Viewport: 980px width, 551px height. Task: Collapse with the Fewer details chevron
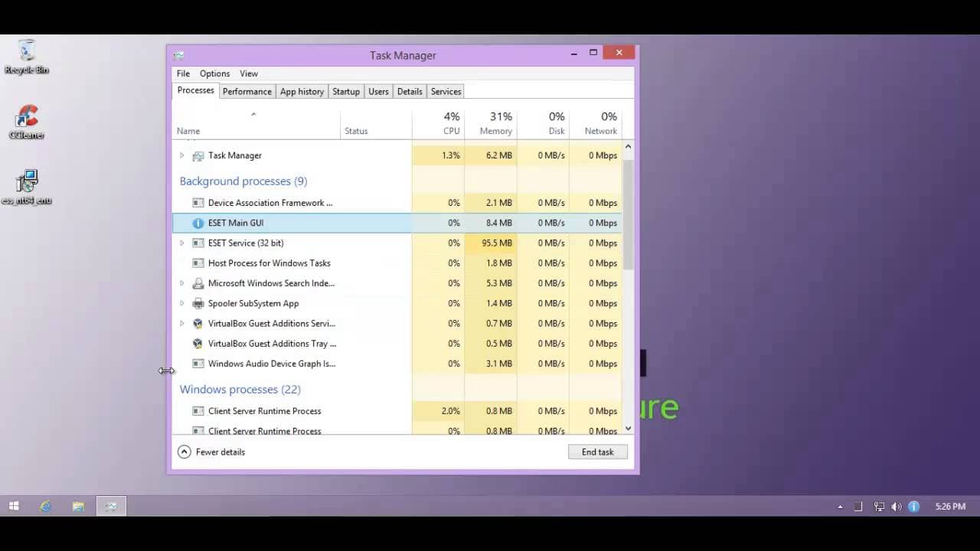point(184,452)
